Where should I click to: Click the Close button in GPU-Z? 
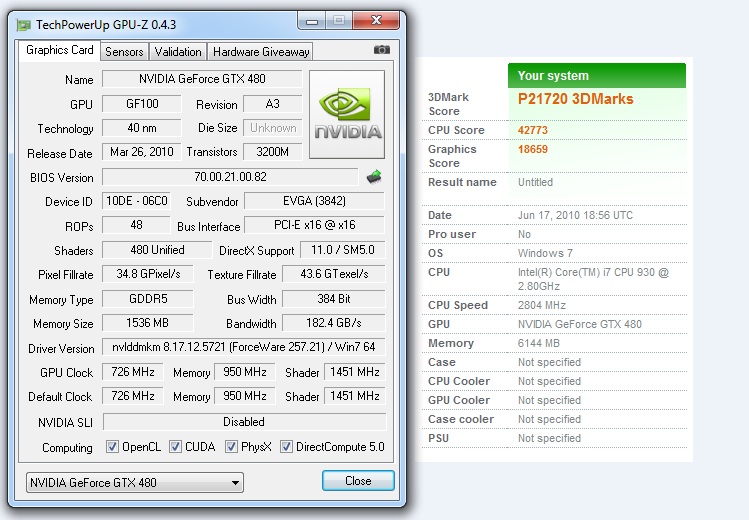(358, 481)
